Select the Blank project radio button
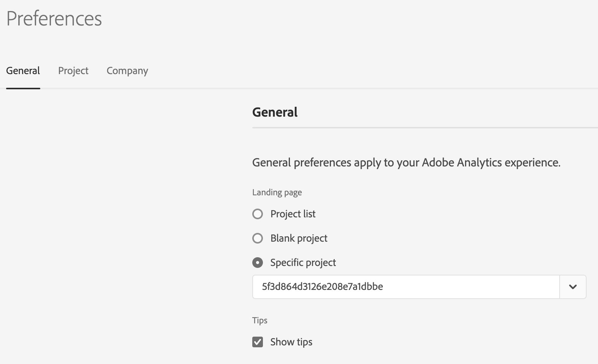Screen dimensions: 598x364 click(258, 238)
